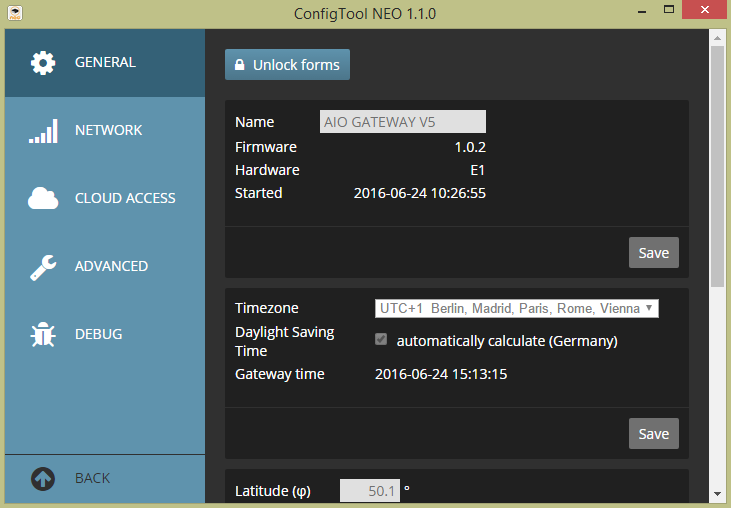Click the scrollbar down arrow

coord(716,493)
